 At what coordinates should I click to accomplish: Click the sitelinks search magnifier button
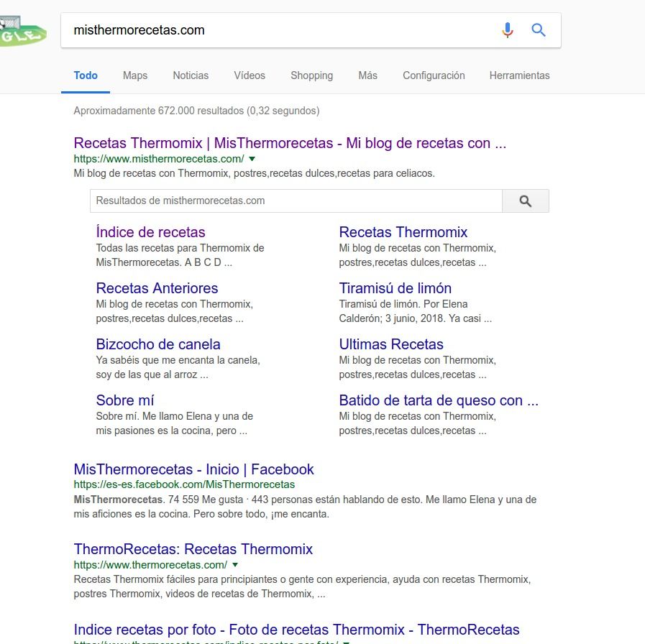point(526,201)
